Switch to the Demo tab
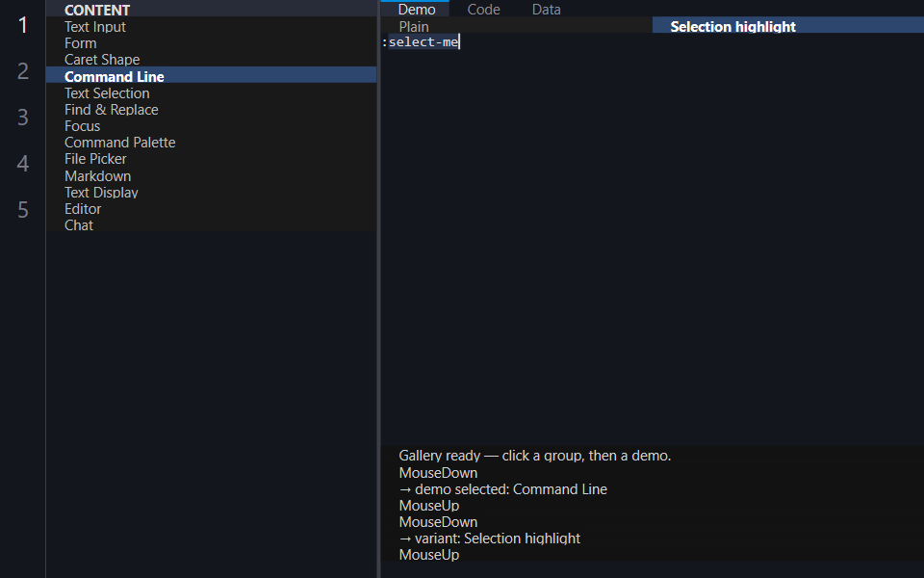Viewport: 924px width, 578px height. [416, 9]
